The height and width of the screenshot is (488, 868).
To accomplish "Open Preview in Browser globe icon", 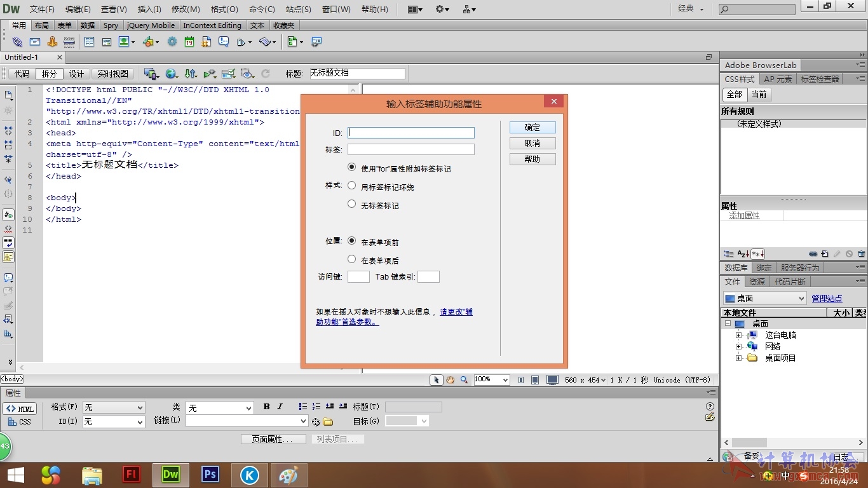I will (x=171, y=74).
